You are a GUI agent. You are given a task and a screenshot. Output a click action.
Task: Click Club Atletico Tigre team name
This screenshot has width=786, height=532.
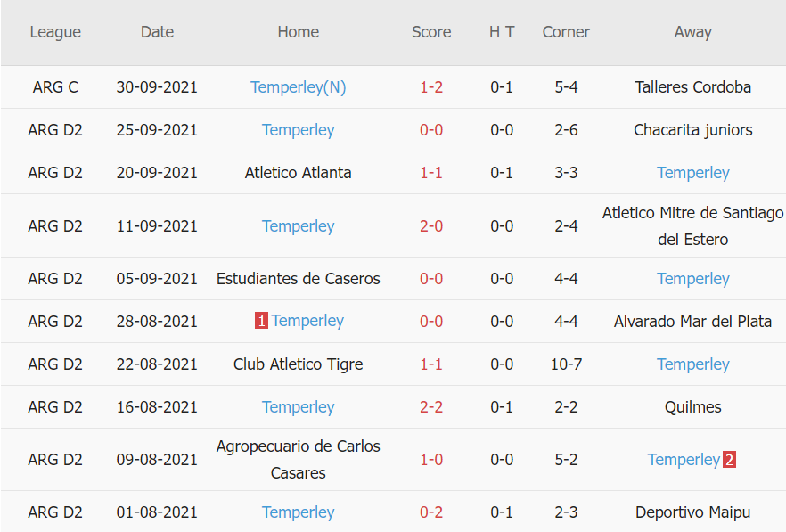point(298,364)
